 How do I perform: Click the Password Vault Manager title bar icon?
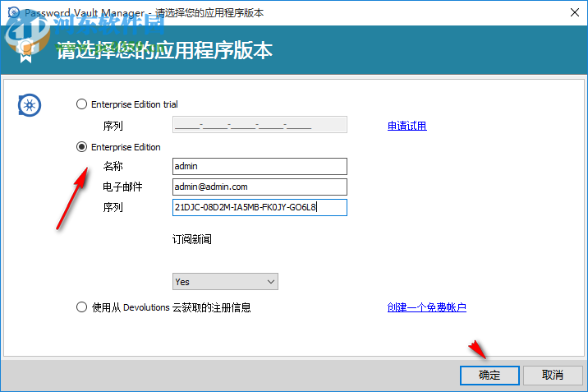coord(13,12)
